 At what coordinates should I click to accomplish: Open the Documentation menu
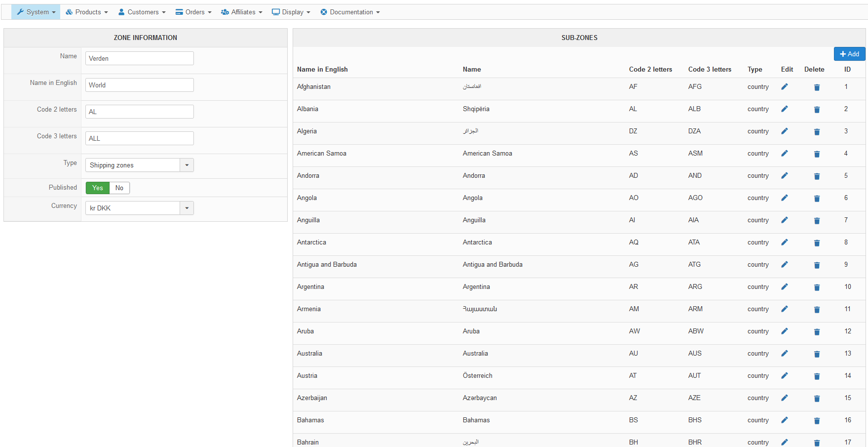pos(350,12)
